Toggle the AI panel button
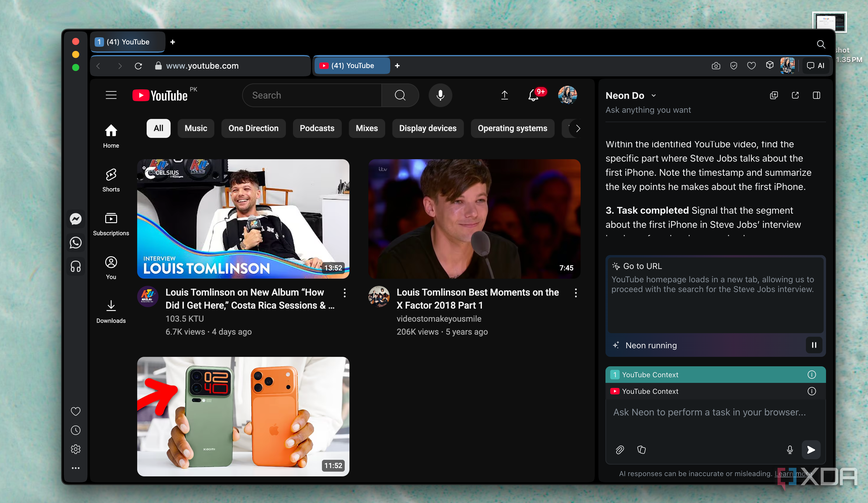This screenshot has height=503, width=868. 816,65
